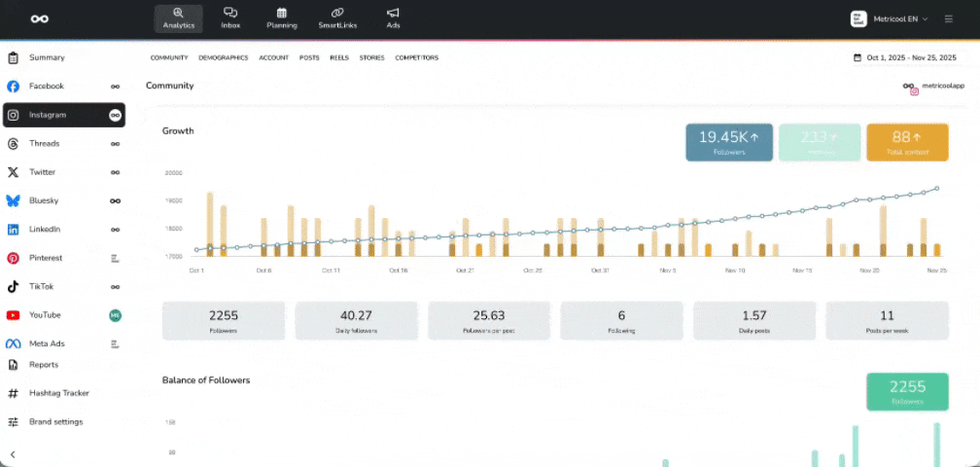Open the SmartLinks section
The image size is (980, 467).
[336, 18]
